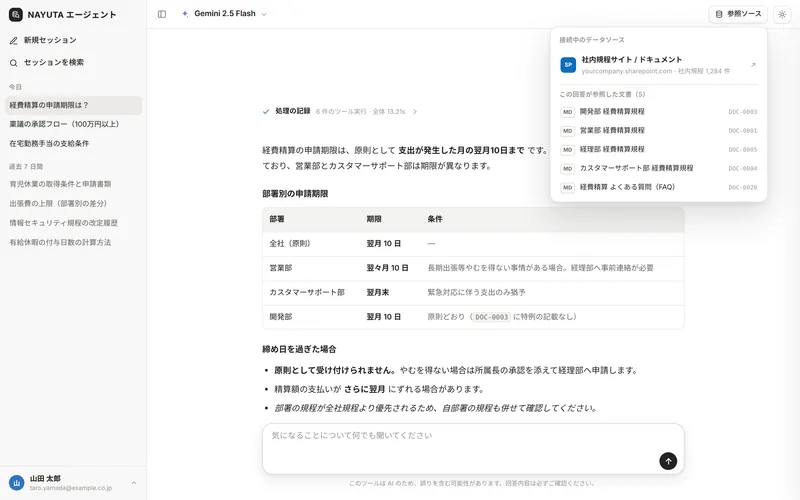Click the message input field
This screenshot has height=500, width=800.
click(x=473, y=448)
